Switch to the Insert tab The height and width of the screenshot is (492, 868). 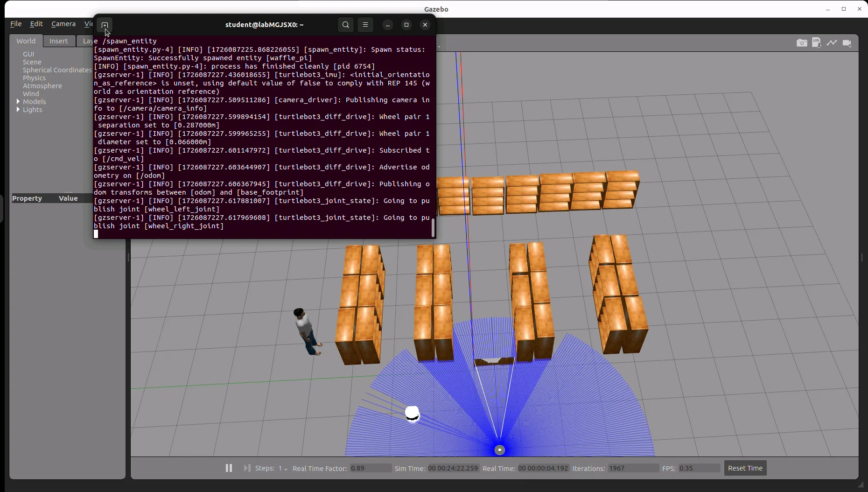tap(59, 41)
